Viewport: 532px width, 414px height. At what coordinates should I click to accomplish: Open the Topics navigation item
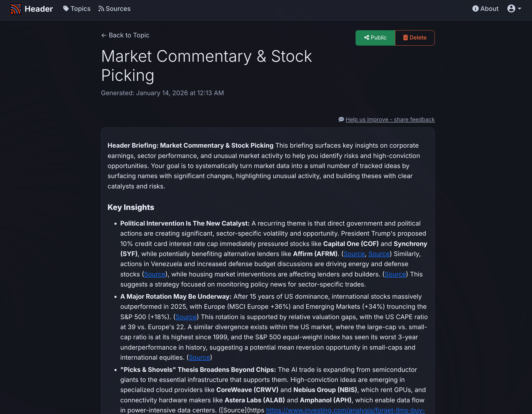click(80, 8)
